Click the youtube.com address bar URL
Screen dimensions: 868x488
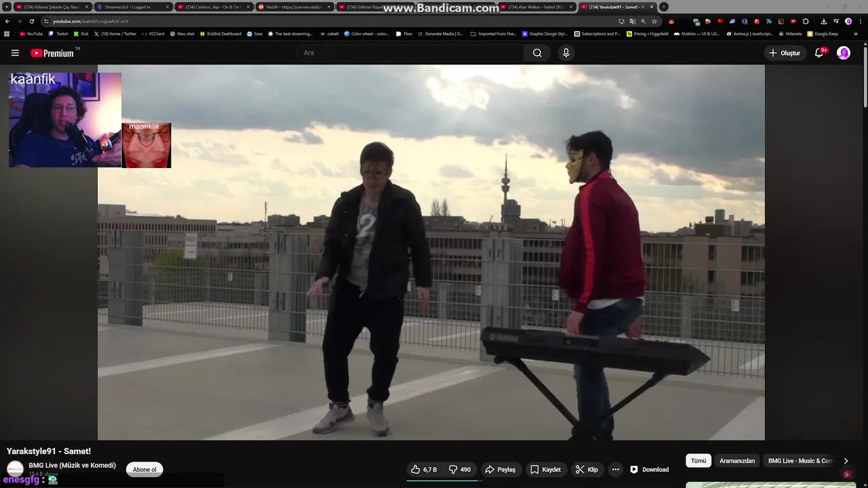coord(91,21)
